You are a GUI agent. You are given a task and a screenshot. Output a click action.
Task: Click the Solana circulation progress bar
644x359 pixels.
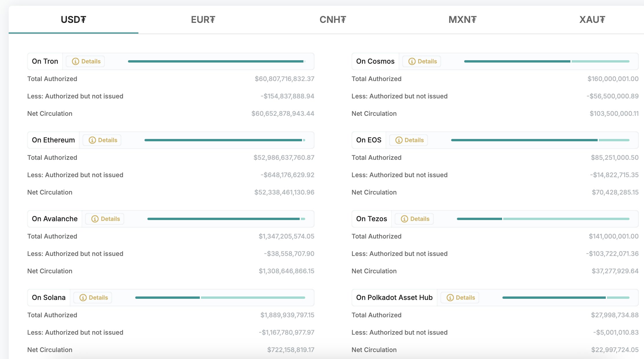tap(220, 298)
